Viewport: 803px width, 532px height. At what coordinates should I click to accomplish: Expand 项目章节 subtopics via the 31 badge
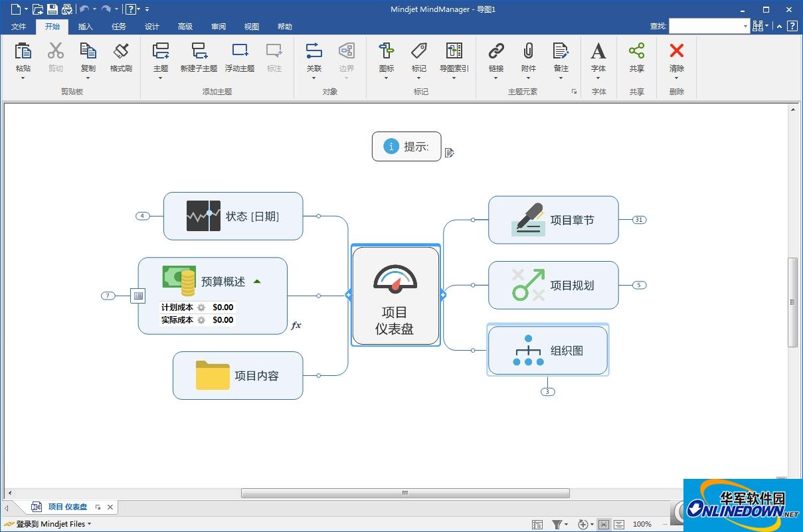(639, 220)
